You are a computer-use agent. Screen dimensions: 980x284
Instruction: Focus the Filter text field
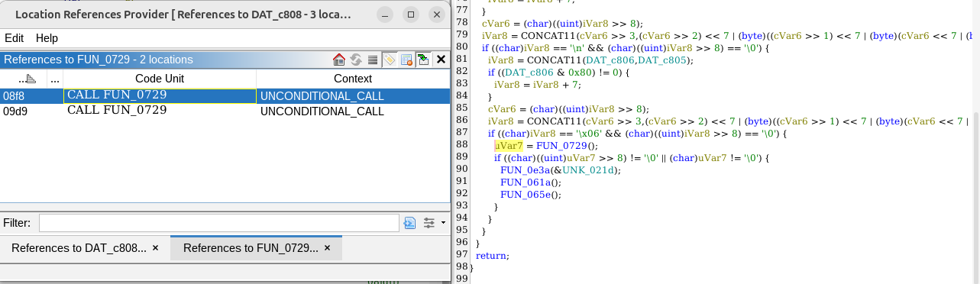(x=218, y=223)
